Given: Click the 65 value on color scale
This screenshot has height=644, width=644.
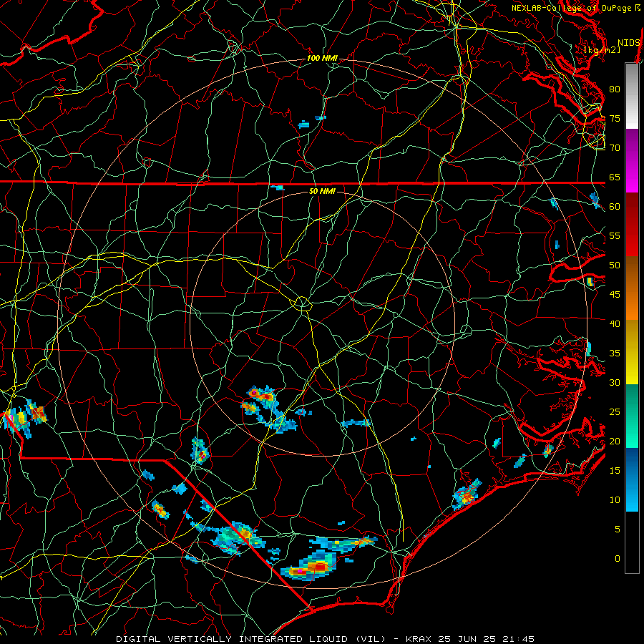Looking at the screenshot, I should click(x=615, y=177).
